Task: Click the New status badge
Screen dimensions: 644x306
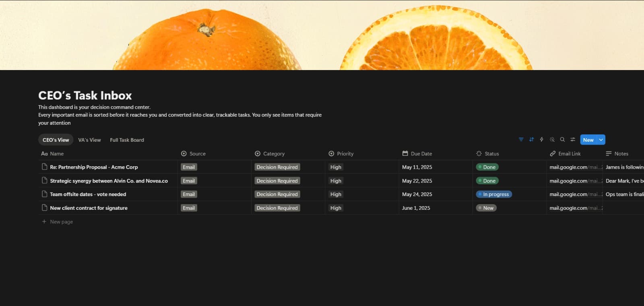Action: pos(486,208)
